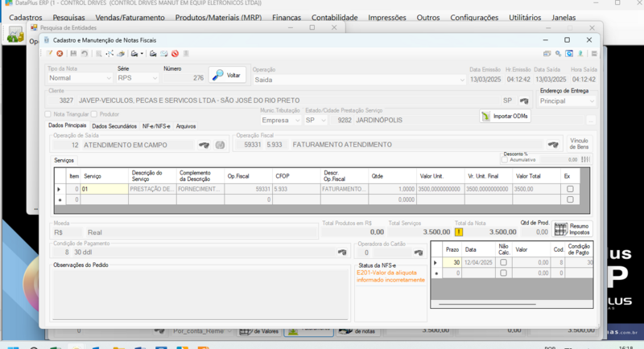Screen dimensions: 644x349
Task: Click the floppy disk save icon
Action: coord(73,53)
